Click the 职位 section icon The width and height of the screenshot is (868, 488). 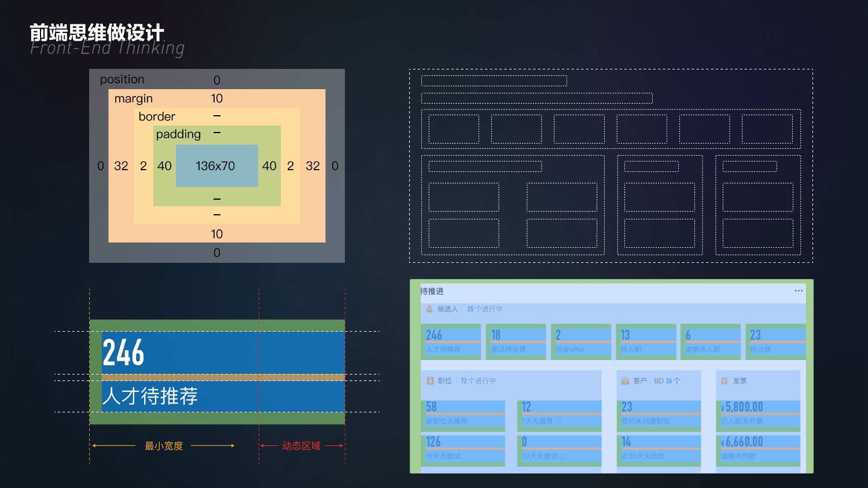(x=430, y=381)
